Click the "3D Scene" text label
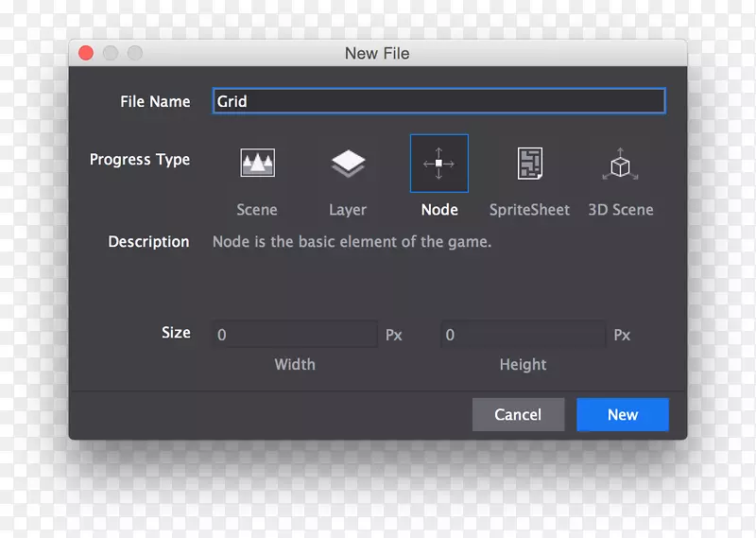The image size is (756, 538). click(x=621, y=210)
